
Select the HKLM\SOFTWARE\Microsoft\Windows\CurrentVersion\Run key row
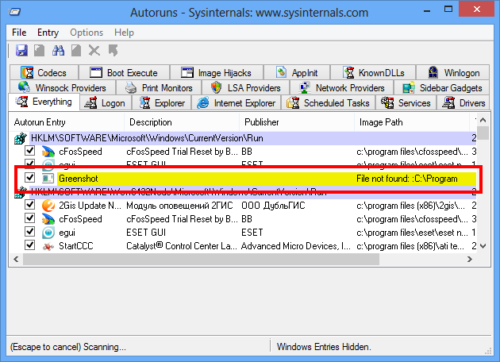pyautogui.click(x=245, y=138)
